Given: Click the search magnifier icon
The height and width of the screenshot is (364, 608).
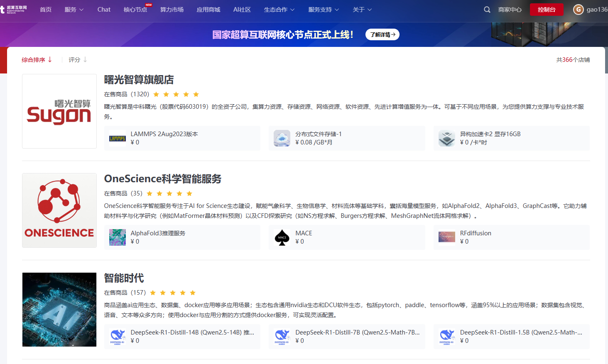Looking at the screenshot, I should tap(487, 10).
